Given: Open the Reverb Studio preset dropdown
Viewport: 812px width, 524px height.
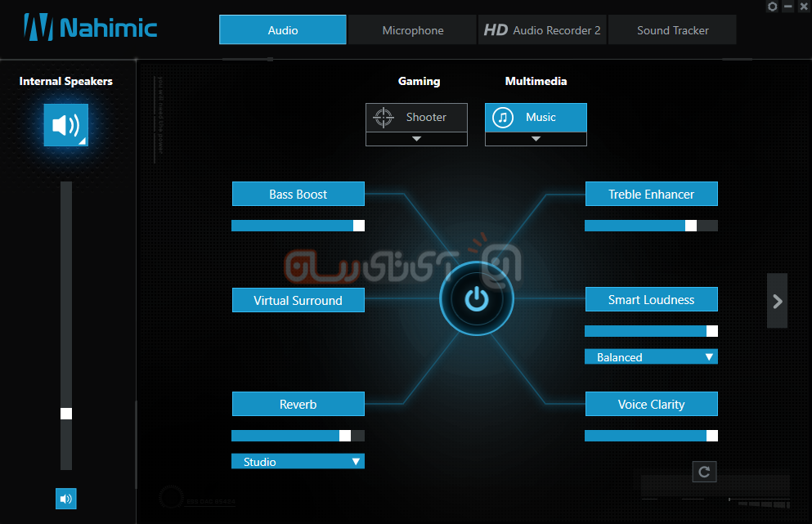Looking at the screenshot, I should (298, 461).
